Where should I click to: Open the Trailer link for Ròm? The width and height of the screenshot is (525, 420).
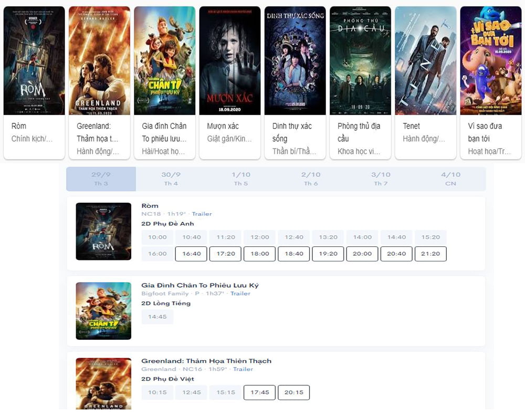202,214
